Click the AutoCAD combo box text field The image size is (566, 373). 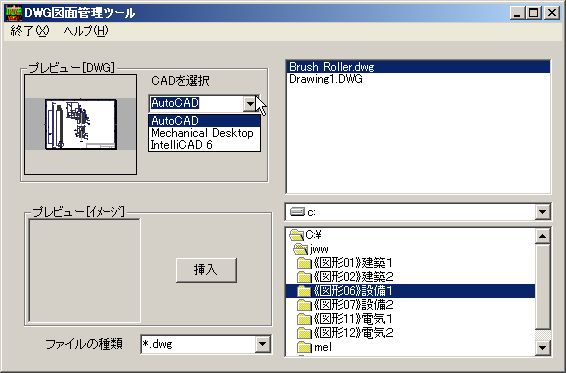196,104
